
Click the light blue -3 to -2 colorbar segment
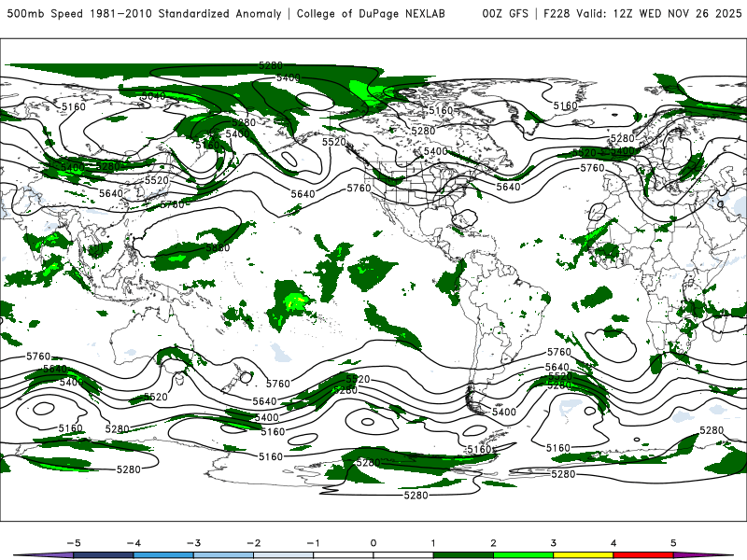pos(223,555)
